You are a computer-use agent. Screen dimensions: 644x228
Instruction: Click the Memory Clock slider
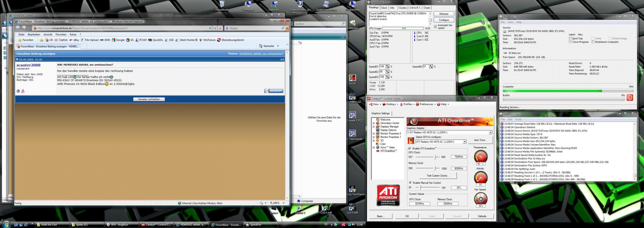click(435, 168)
